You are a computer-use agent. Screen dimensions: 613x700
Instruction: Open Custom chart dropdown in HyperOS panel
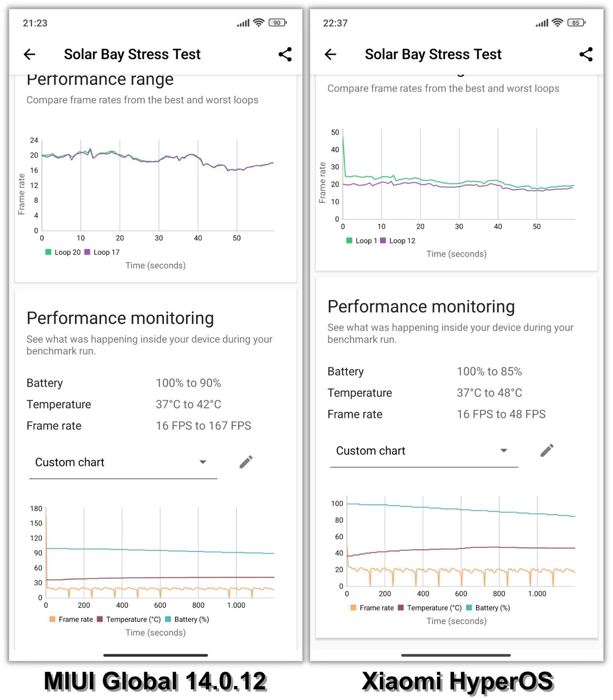pyautogui.click(x=424, y=451)
